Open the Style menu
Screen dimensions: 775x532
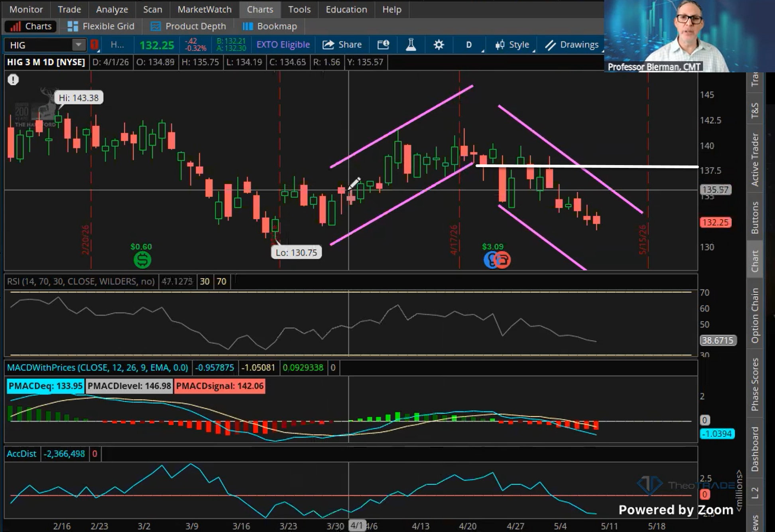pyautogui.click(x=512, y=45)
